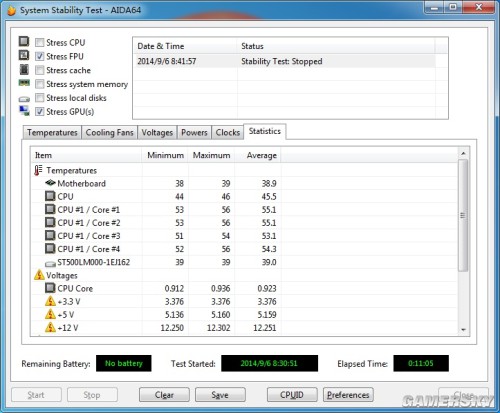500x413 pixels.
Task: Tick the Stress local disks checkbox
Action: 39,98
